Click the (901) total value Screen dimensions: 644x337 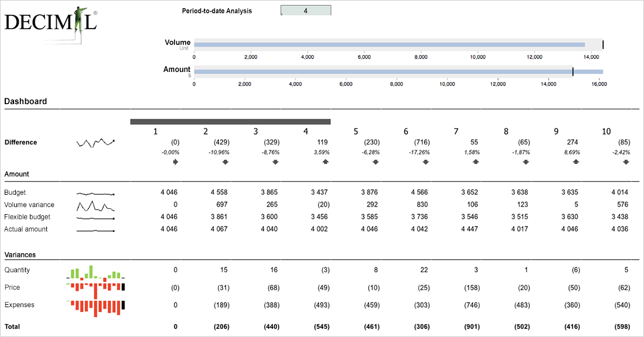(x=472, y=326)
